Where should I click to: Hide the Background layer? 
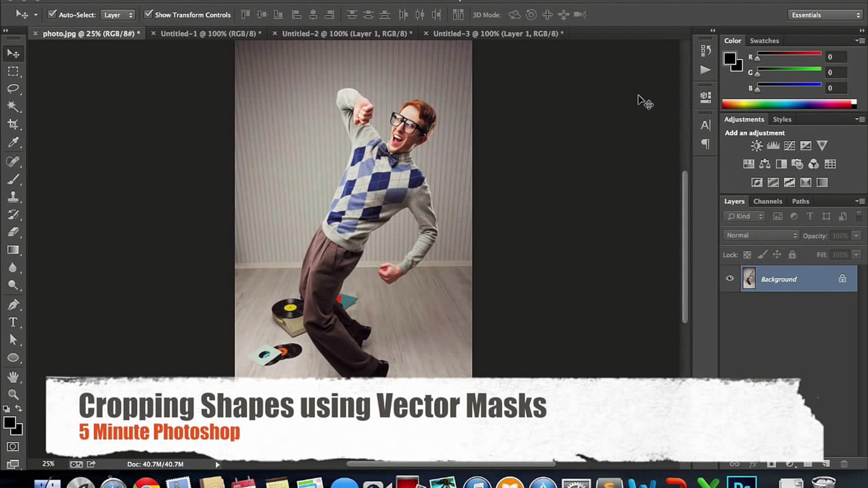[729, 278]
